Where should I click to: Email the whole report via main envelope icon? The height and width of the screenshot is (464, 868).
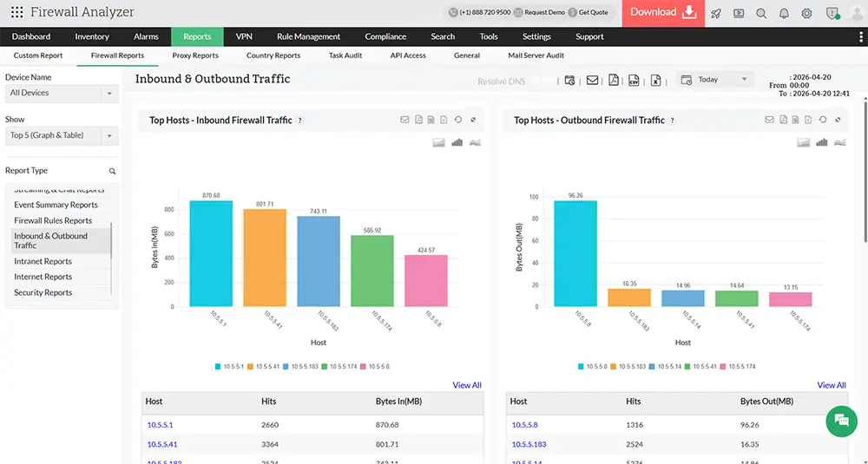(x=592, y=80)
